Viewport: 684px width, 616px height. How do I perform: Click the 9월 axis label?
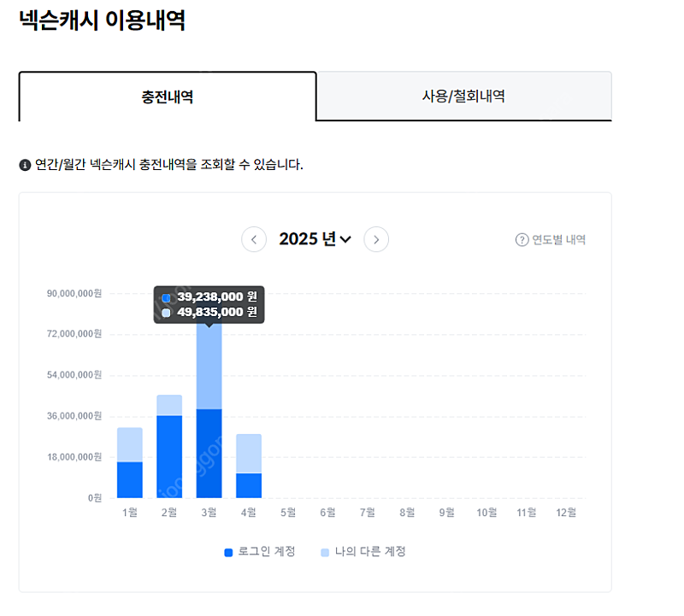446,513
